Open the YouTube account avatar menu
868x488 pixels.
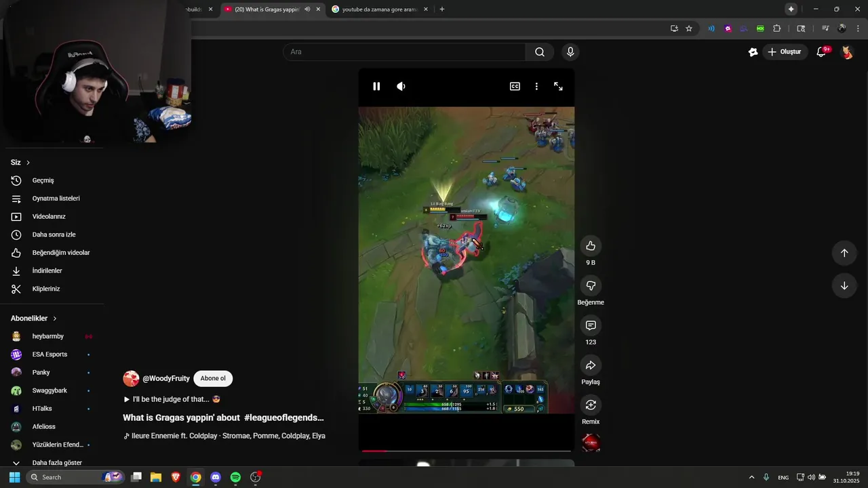point(847,52)
